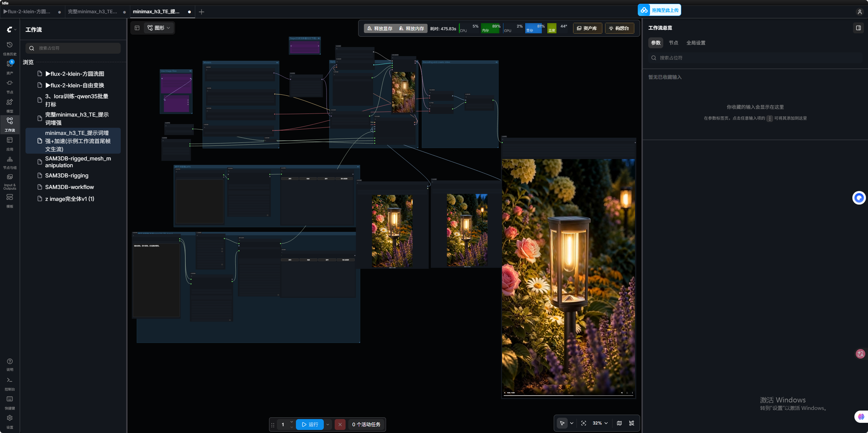Select the pointer select-mode tool
868x433 pixels.
tap(562, 423)
